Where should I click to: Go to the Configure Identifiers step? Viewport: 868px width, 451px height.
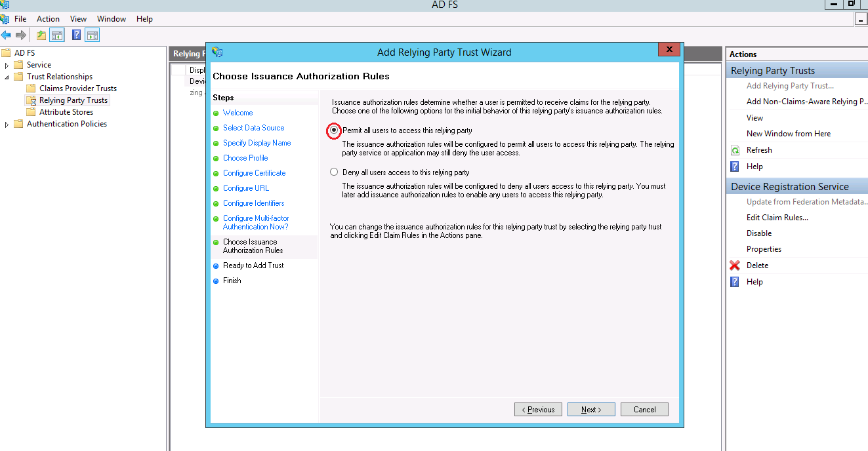click(x=253, y=203)
